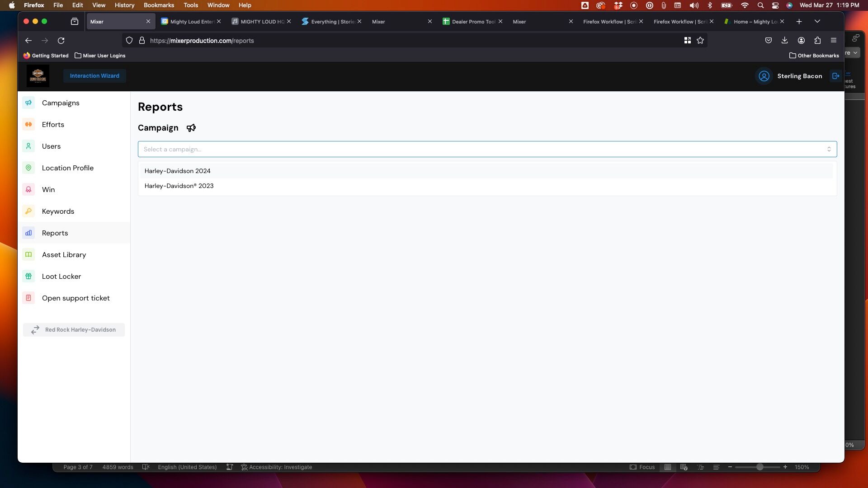Open the Keywords key icon
Image resolution: width=868 pixels, height=488 pixels.
coord(28,211)
